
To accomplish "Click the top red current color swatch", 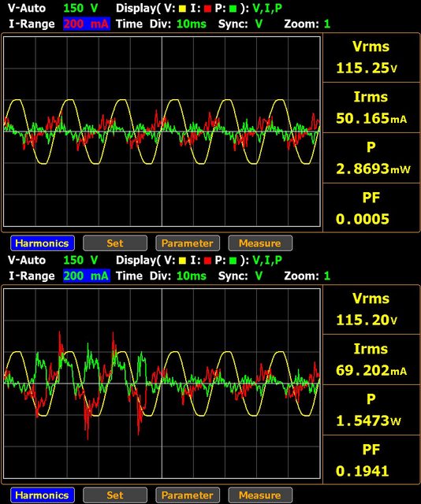I will (207, 9).
